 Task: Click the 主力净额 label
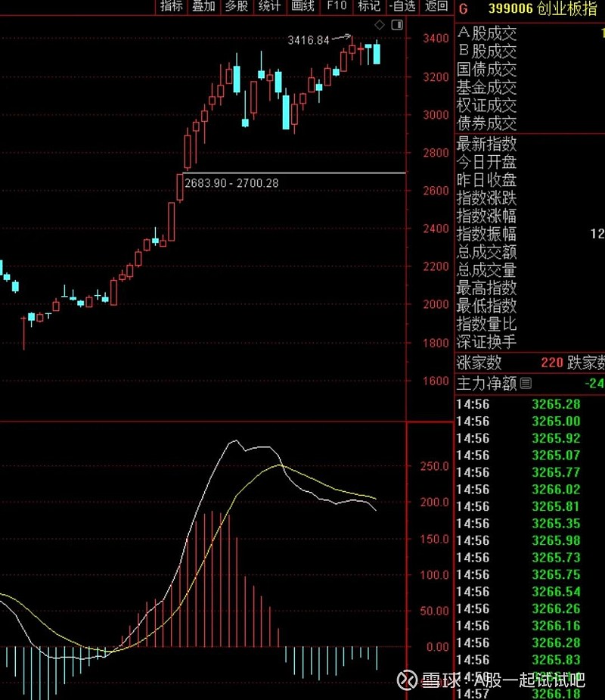point(486,383)
